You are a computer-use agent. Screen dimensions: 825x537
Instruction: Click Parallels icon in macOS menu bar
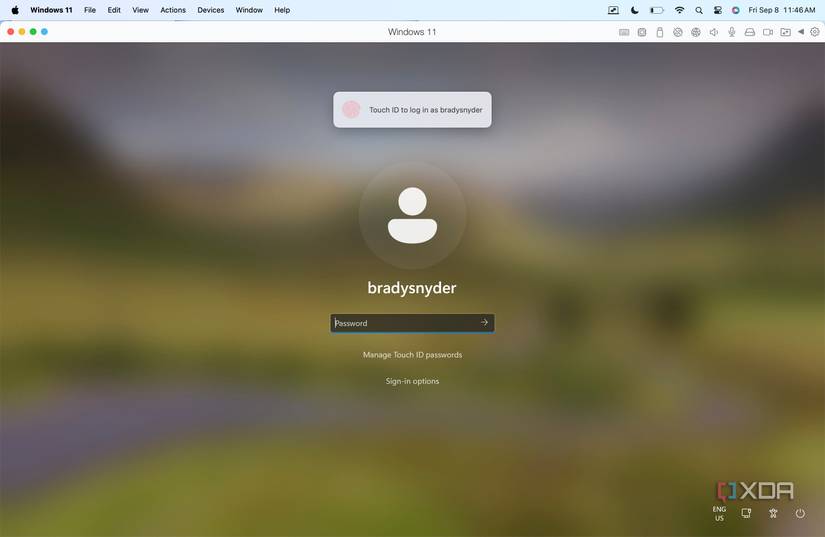613,10
